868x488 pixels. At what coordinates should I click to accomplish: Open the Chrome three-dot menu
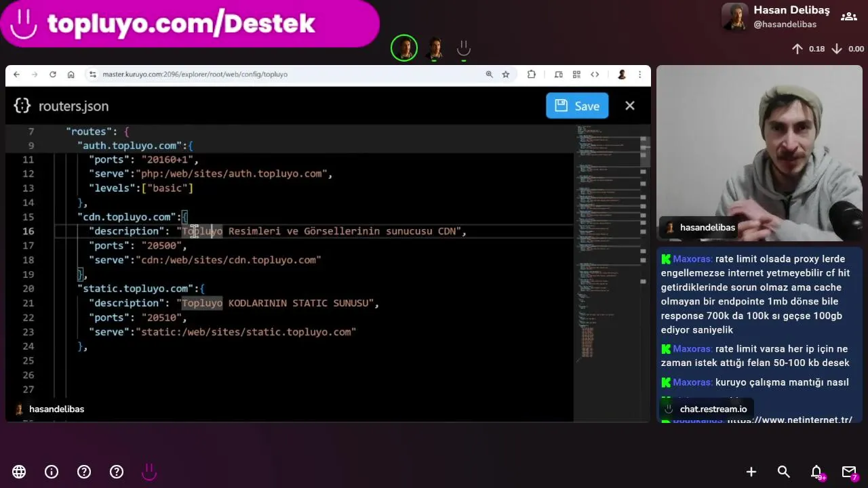[639, 75]
